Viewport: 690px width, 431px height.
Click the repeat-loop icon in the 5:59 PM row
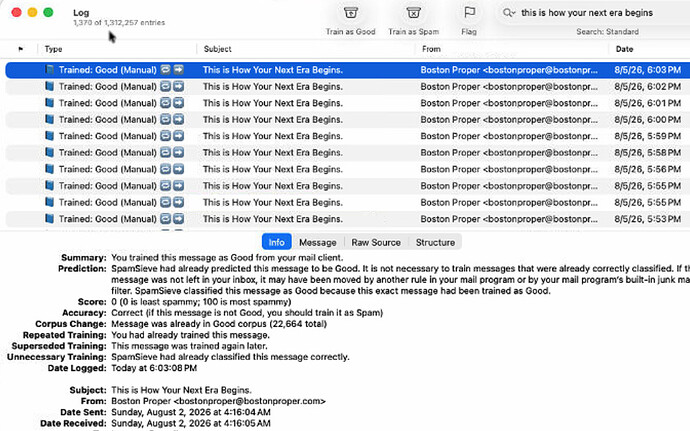pyautogui.click(x=165, y=136)
